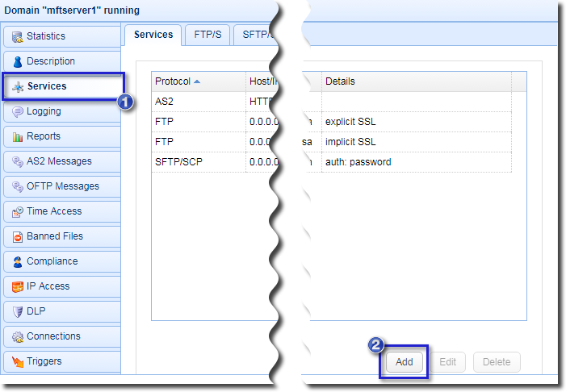Click the Time Access clock icon

pyautogui.click(x=17, y=211)
